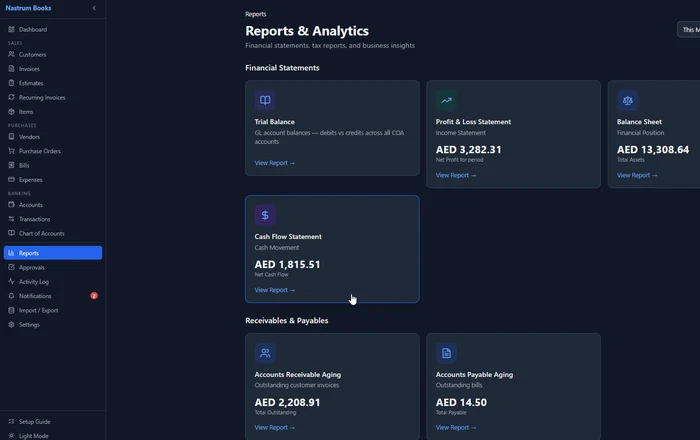Click the Chart of Accounts book icon
Image resolution: width=700 pixels, height=440 pixels.
(x=11, y=233)
